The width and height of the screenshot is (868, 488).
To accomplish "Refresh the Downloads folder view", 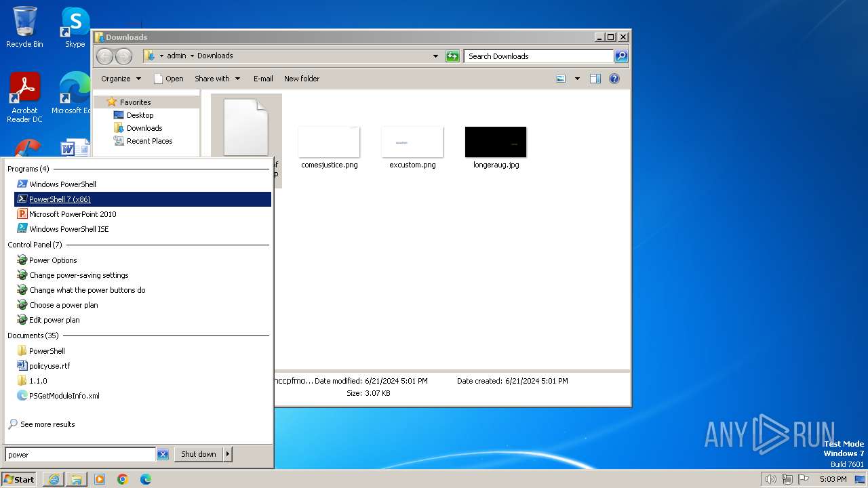I will pyautogui.click(x=452, y=56).
